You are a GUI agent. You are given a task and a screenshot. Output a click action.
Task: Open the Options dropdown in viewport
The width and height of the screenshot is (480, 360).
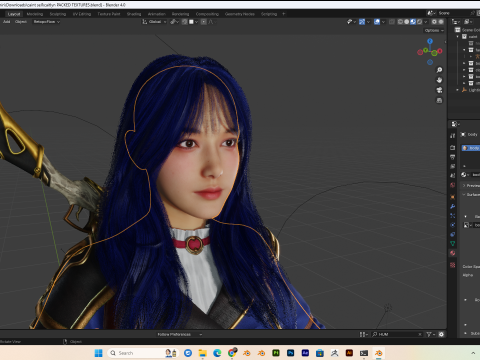(434, 30)
